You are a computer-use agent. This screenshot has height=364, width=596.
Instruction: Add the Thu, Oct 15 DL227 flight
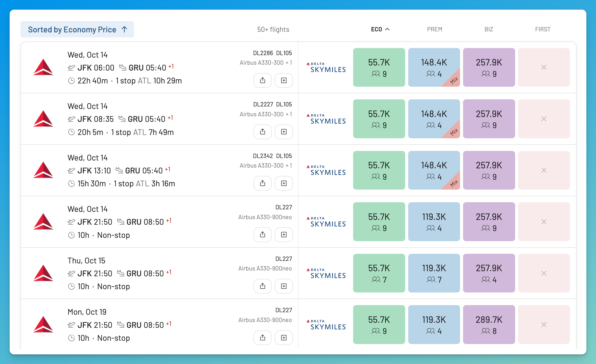pos(284,286)
